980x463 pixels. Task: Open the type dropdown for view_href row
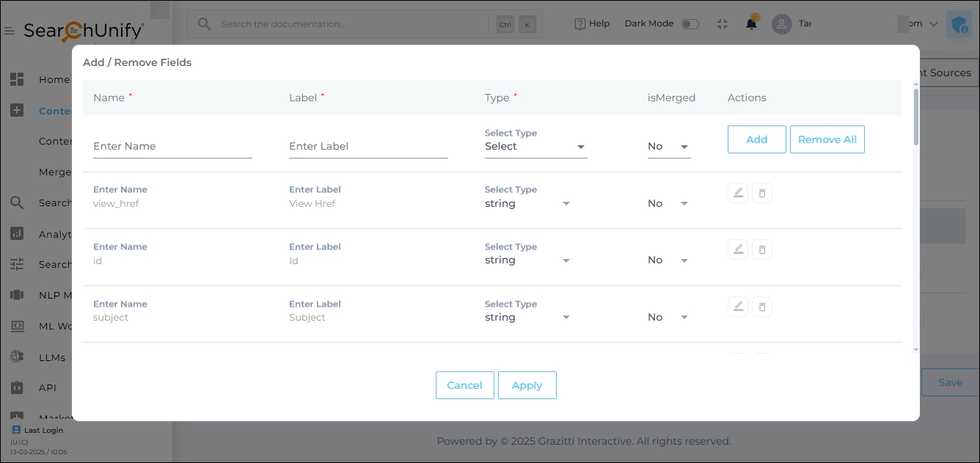click(527, 203)
